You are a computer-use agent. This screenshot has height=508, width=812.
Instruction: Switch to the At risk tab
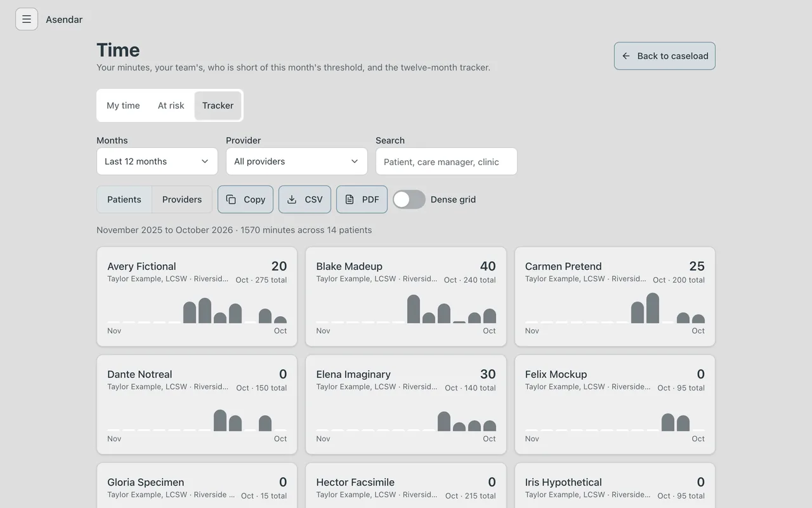coord(171,105)
